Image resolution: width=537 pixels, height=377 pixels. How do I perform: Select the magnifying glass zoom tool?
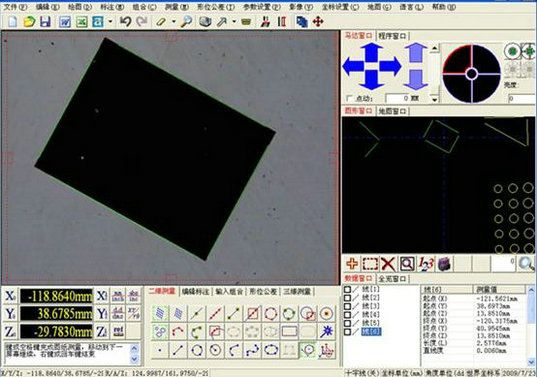(x=186, y=22)
